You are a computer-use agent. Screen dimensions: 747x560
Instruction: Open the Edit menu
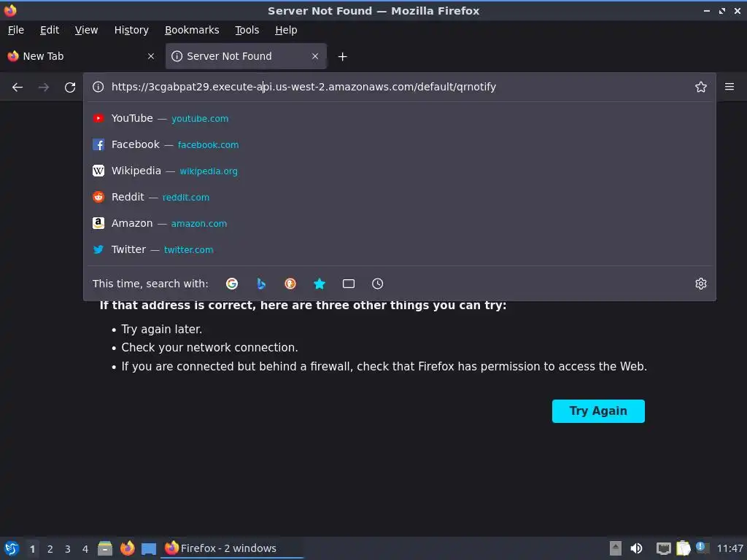click(50, 30)
